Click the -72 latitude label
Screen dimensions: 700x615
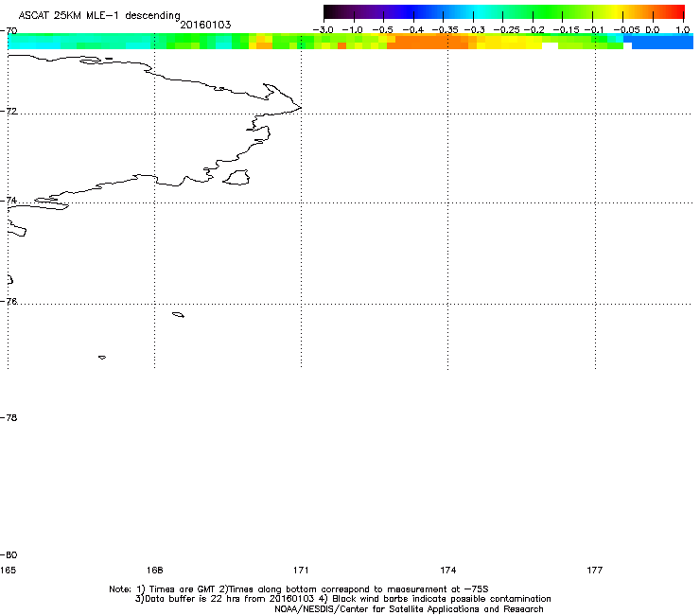point(9,111)
